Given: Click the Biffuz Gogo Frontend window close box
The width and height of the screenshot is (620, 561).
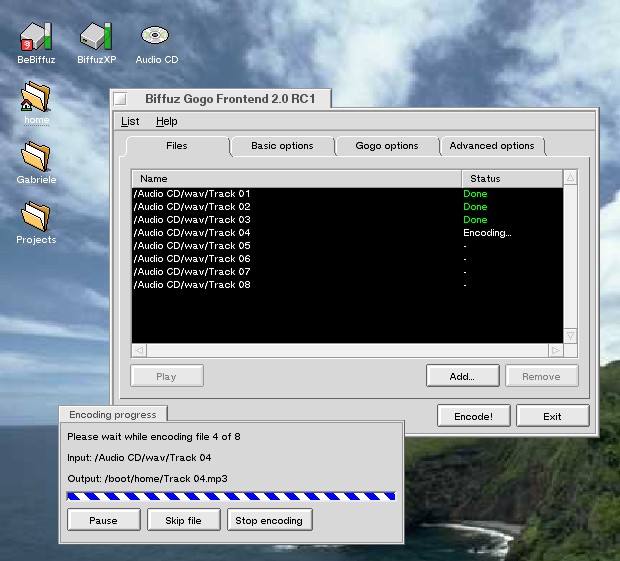Looking at the screenshot, I should tap(120, 99).
